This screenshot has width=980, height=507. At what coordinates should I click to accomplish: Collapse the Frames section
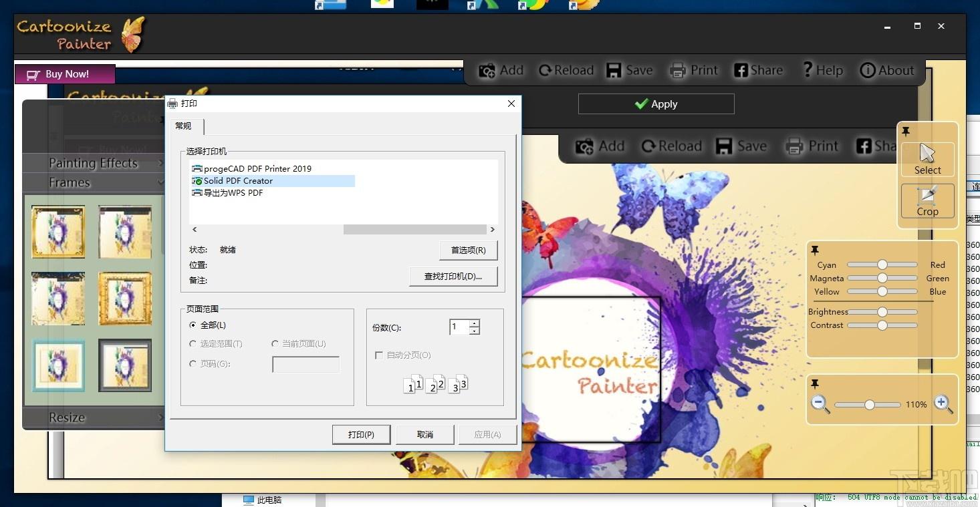pyautogui.click(x=94, y=182)
